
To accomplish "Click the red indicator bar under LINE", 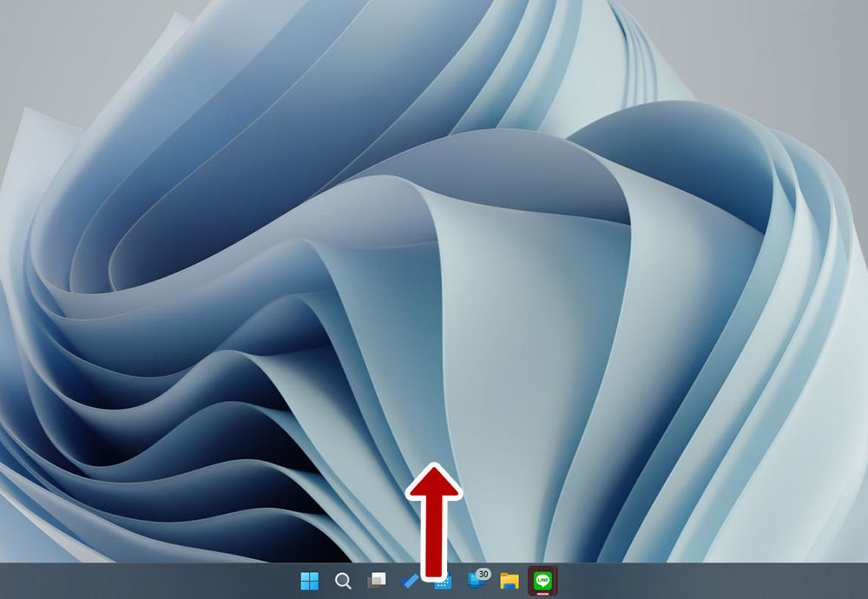I will (x=542, y=593).
